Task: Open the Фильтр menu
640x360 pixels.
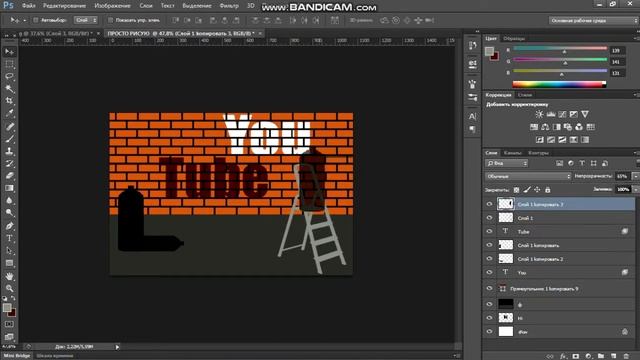Action: pyautogui.click(x=229, y=6)
